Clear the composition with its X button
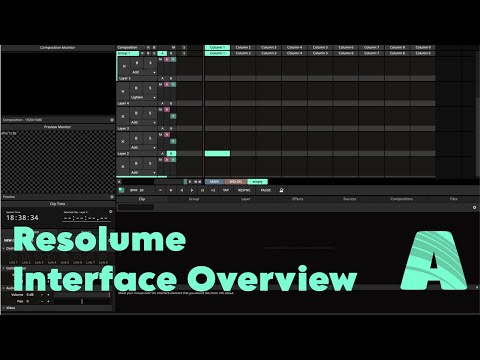Screen dimensions: 480x360 click(148, 48)
